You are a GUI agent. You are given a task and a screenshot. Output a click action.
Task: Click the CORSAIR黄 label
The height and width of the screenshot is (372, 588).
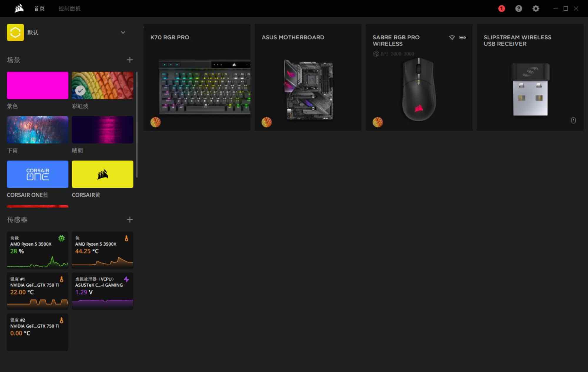tap(86, 195)
